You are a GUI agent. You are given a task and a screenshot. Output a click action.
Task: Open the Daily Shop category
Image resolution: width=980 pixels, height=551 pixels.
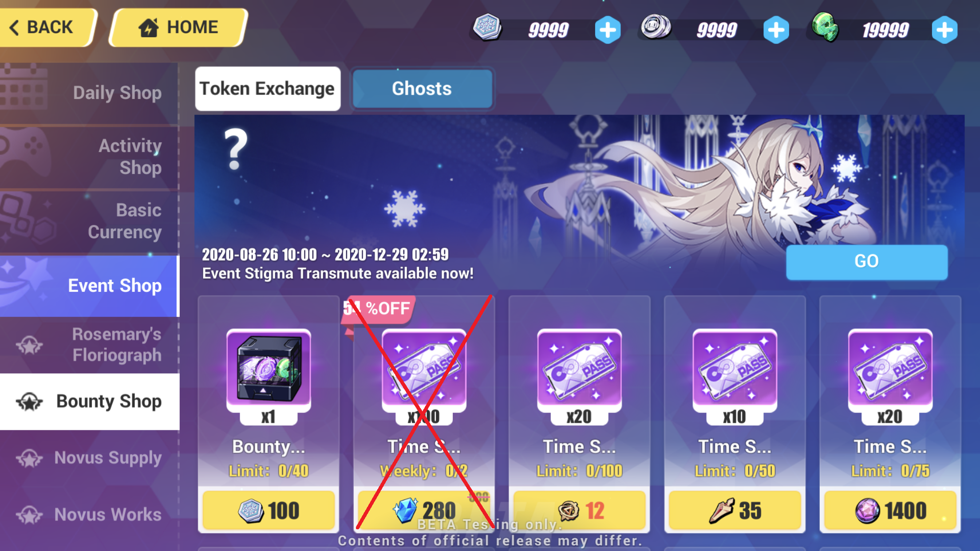click(89, 93)
